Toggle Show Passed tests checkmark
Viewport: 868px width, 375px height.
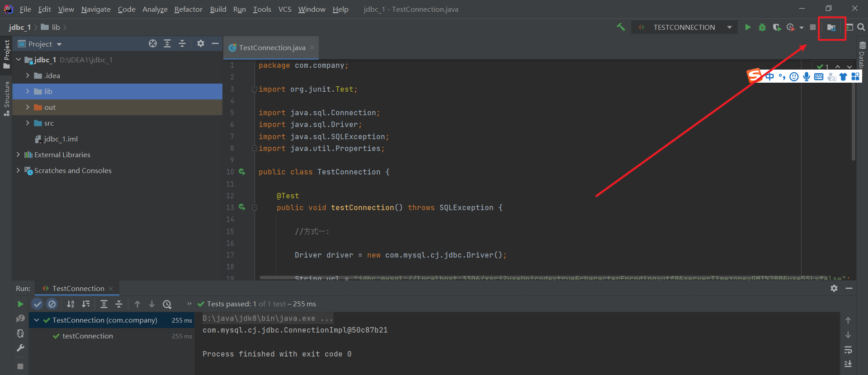click(38, 304)
